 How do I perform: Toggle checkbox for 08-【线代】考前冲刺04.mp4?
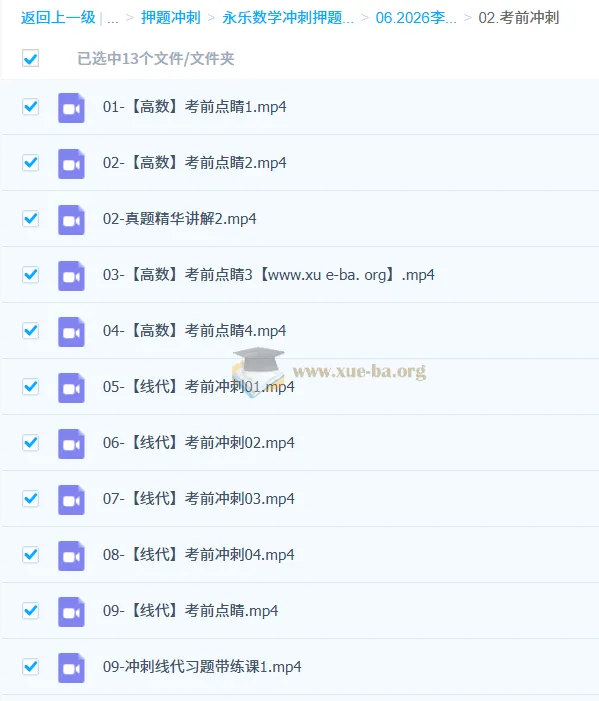[30, 554]
